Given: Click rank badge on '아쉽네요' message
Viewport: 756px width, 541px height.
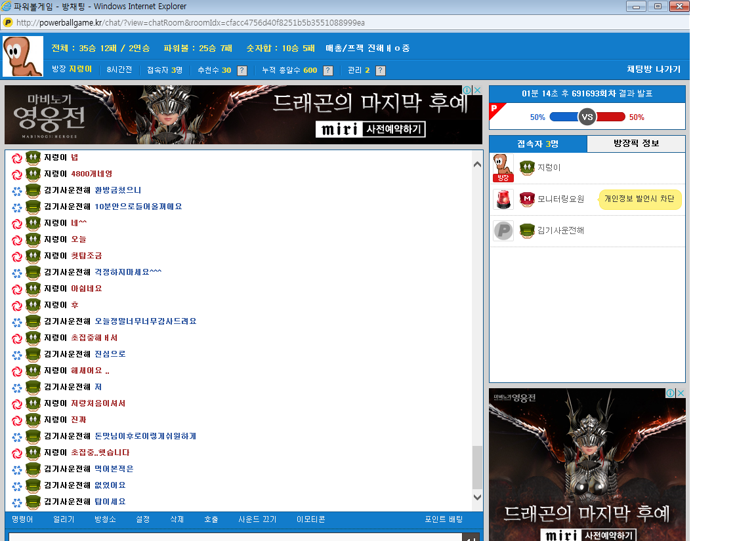Looking at the screenshot, I should click(x=33, y=289).
